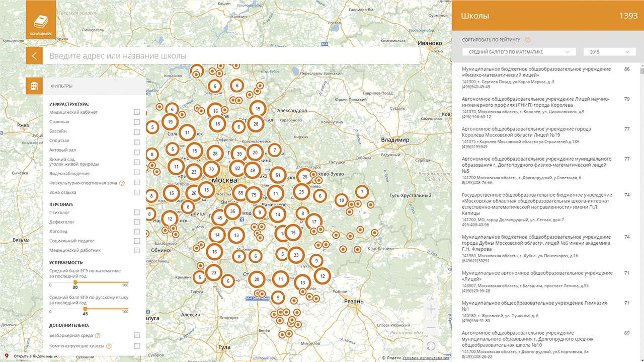Open the 2015 year dropdown
Image resolution: width=644 pixels, height=362 pixels.
point(609,52)
